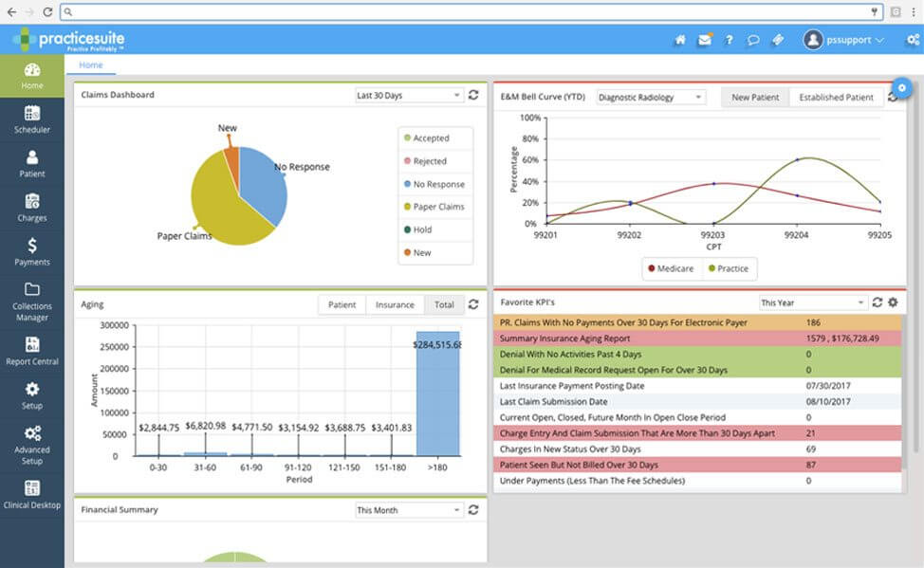The image size is (924, 568).
Task: Toggle Paper Claims series in legend
Action: click(434, 207)
